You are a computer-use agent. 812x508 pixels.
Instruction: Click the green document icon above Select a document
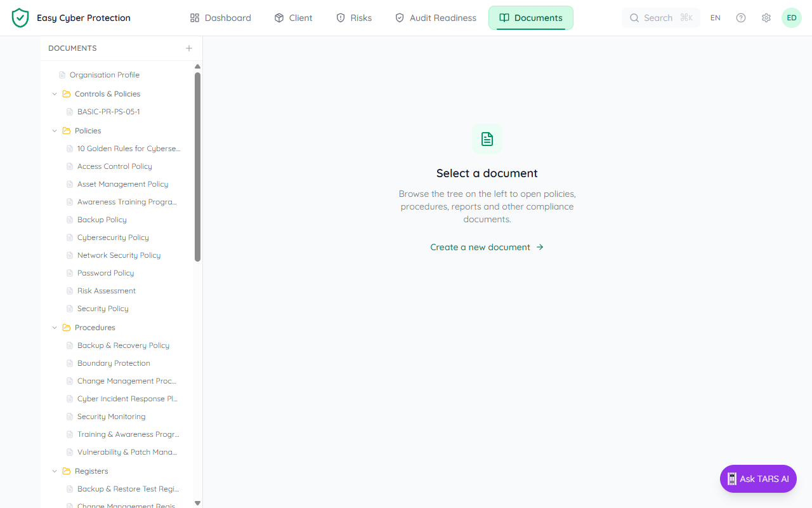pos(487,138)
